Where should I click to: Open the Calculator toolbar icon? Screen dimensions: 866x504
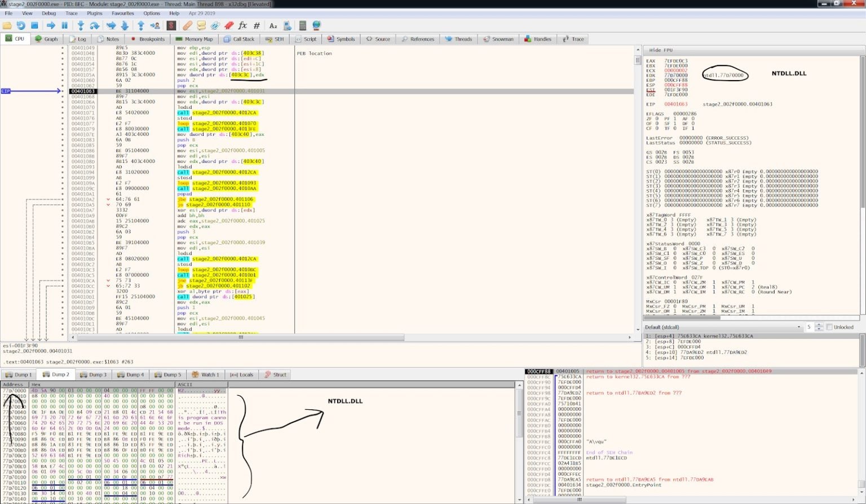[x=302, y=25]
